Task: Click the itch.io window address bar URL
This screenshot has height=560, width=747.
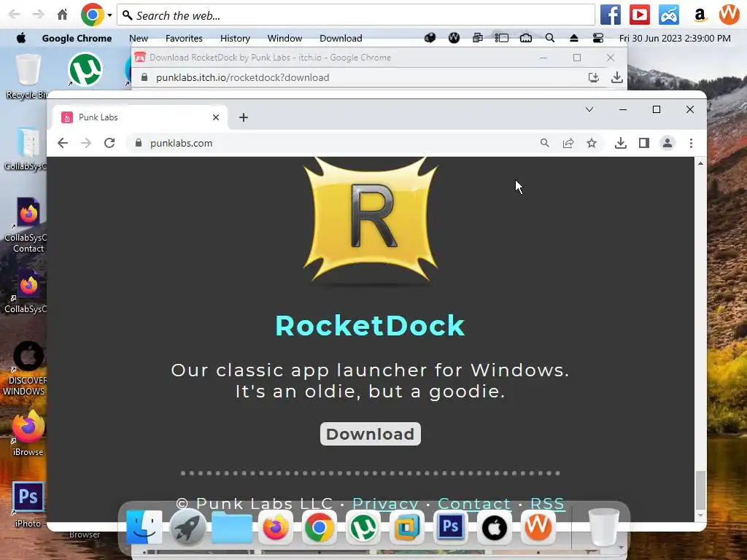Action: coord(242,77)
